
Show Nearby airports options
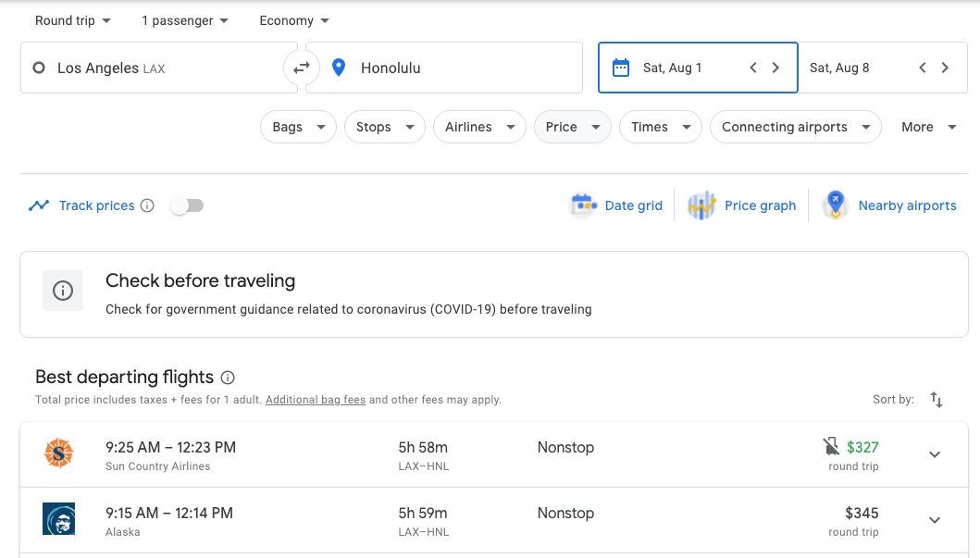[x=890, y=205]
